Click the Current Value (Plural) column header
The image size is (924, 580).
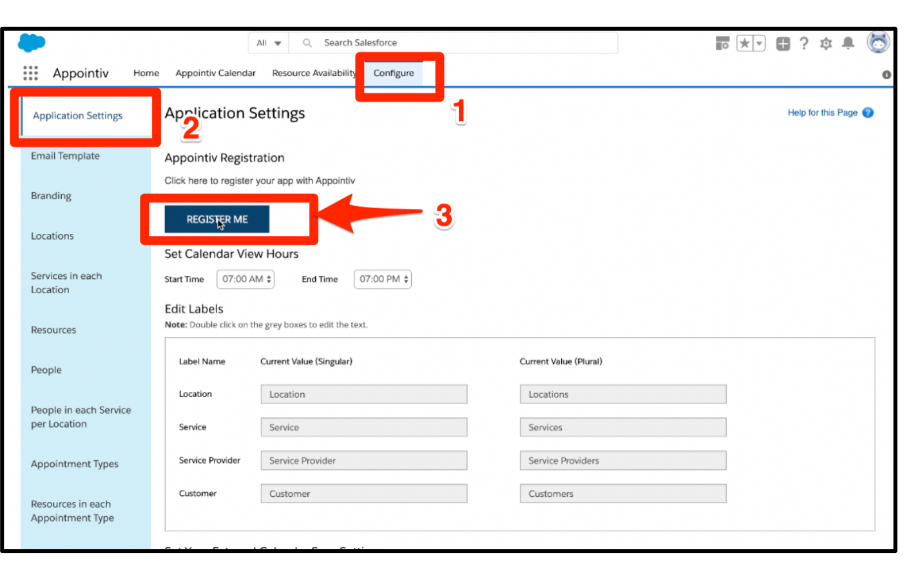(x=561, y=362)
